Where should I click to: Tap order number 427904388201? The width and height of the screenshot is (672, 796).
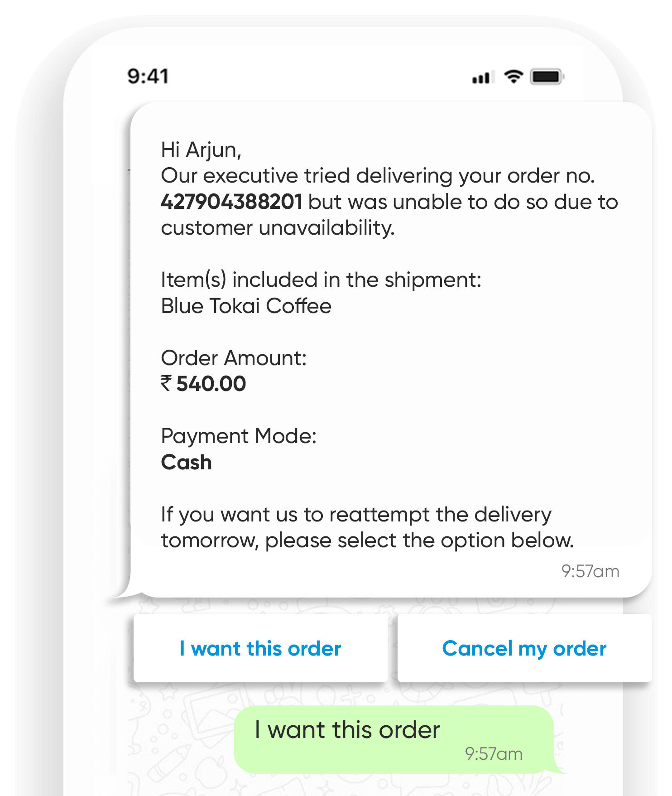(231, 202)
